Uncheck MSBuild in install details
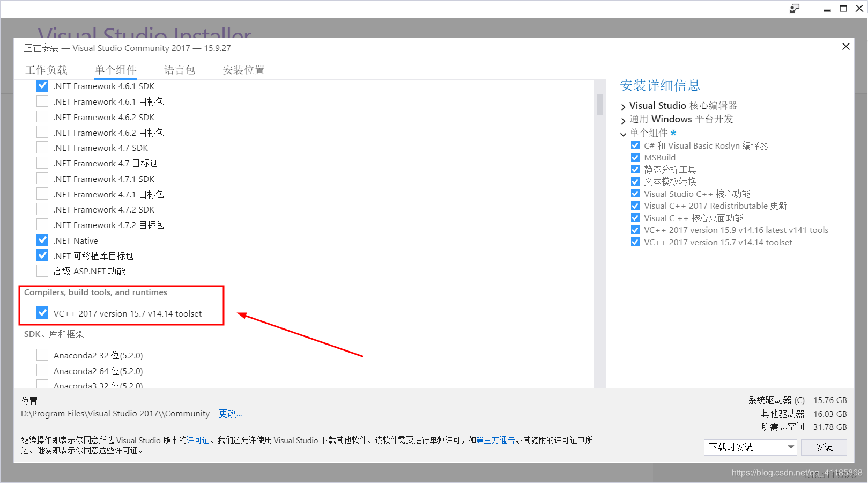 click(x=635, y=158)
